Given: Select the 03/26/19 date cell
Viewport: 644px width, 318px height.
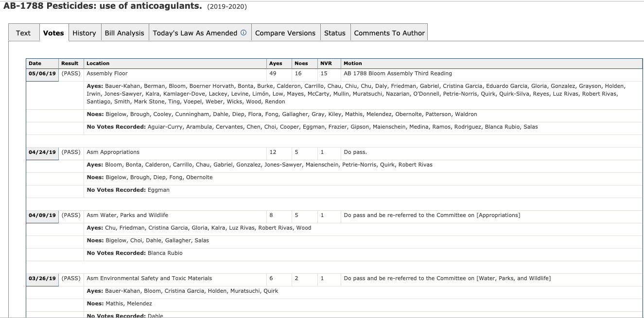Looking at the screenshot, I should 42,279.
